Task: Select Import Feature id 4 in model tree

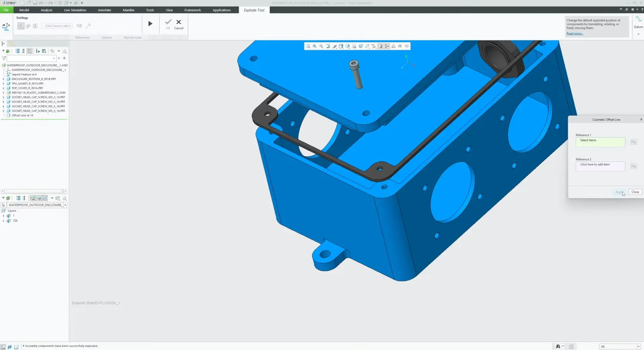Action: coord(24,75)
